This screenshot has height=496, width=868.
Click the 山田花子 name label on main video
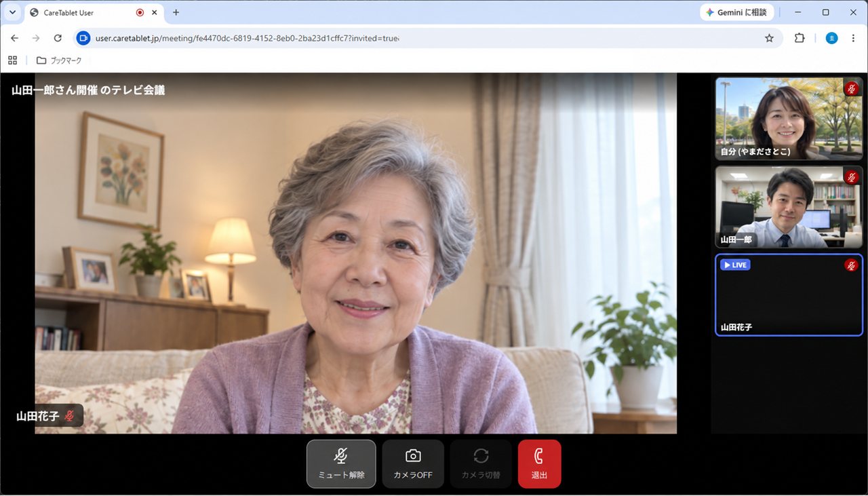pyautogui.click(x=37, y=416)
